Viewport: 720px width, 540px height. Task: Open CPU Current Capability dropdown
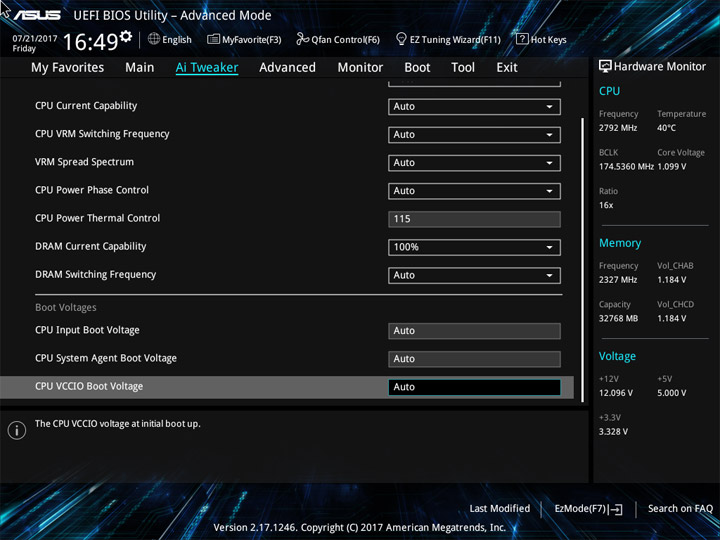[474, 107]
